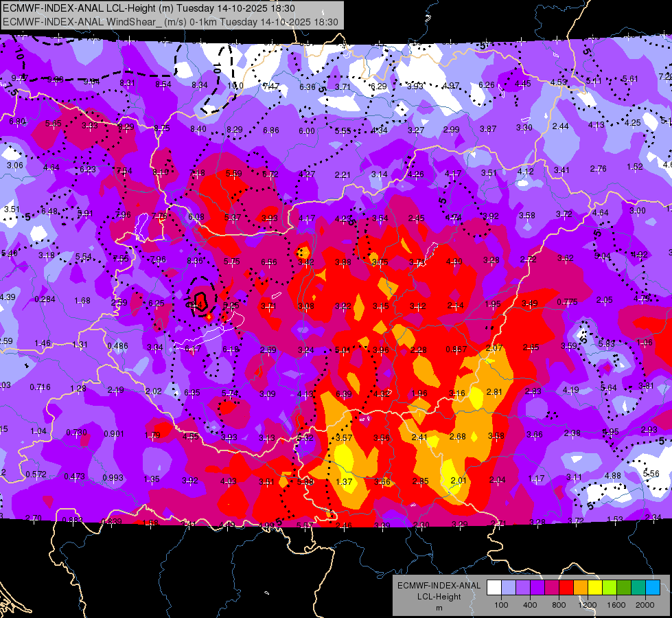The height and width of the screenshot is (618, 672).
Task: Click the wind shear value "6.86"
Action: (x=271, y=130)
